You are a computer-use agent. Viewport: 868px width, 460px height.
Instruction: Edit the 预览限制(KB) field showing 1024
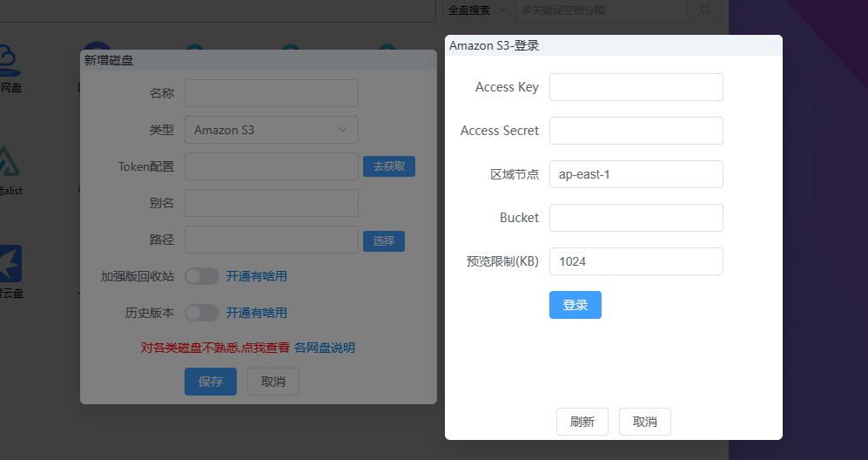[x=636, y=261]
